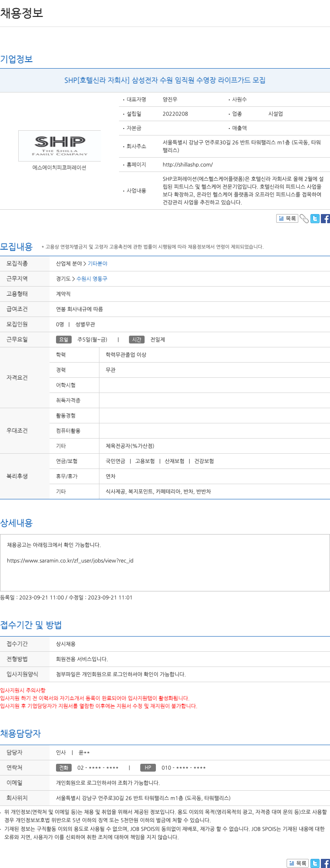Click the 연차 leave benefit value
330x868 pixels.
(111, 476)
